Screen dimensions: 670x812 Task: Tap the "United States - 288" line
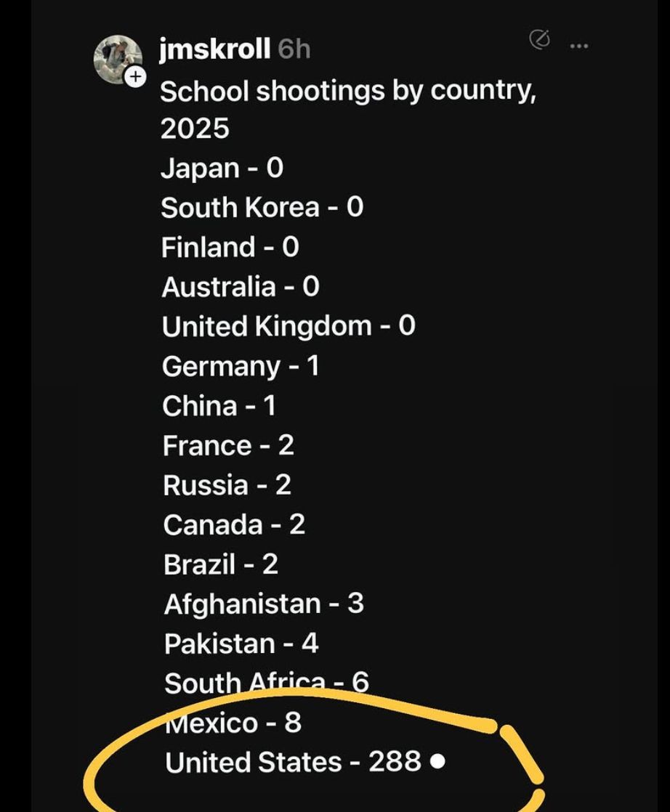293,763
